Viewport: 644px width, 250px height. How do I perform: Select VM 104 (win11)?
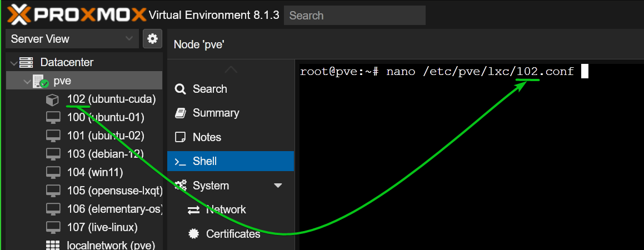[x=95, y=172]
